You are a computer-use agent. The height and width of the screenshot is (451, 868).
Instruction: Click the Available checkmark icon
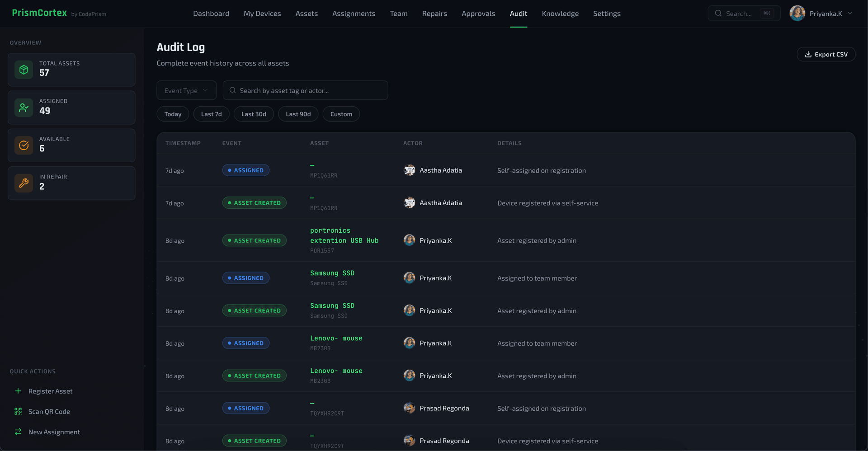24,146
